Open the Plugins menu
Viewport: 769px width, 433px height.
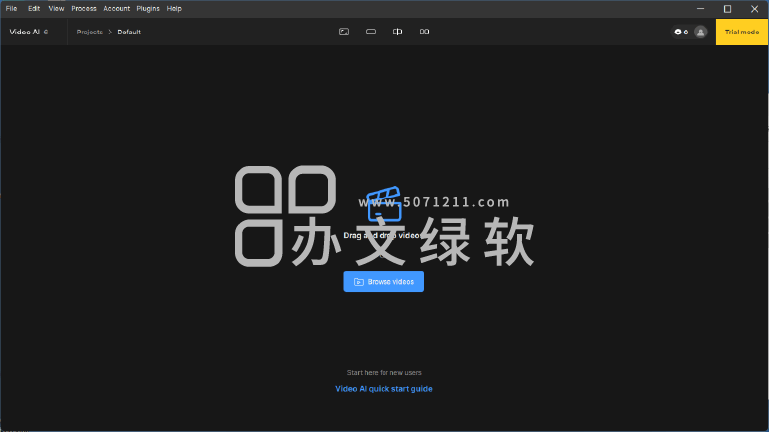click(x=148, y=8)
